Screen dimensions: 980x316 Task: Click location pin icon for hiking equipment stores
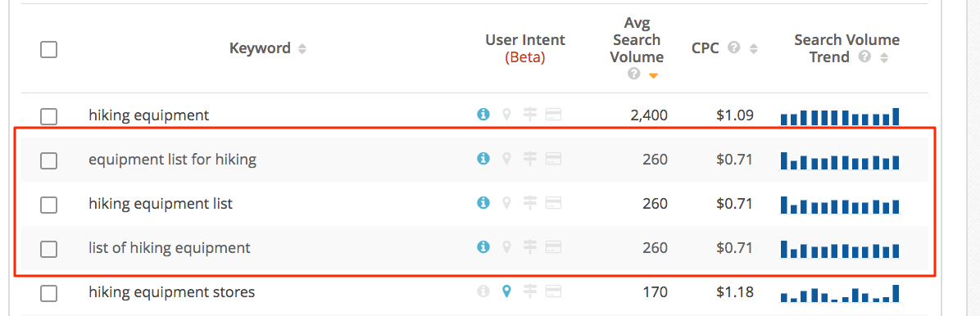pos(507,291)
